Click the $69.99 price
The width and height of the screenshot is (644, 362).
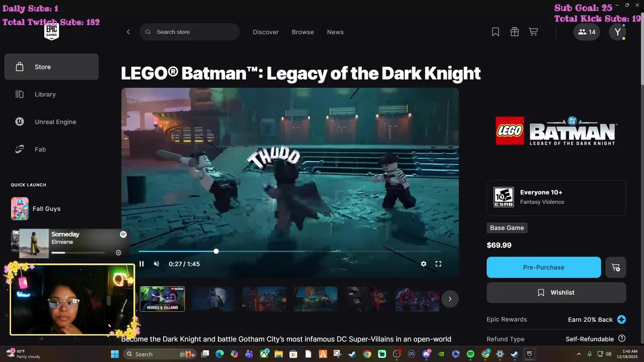499,245
